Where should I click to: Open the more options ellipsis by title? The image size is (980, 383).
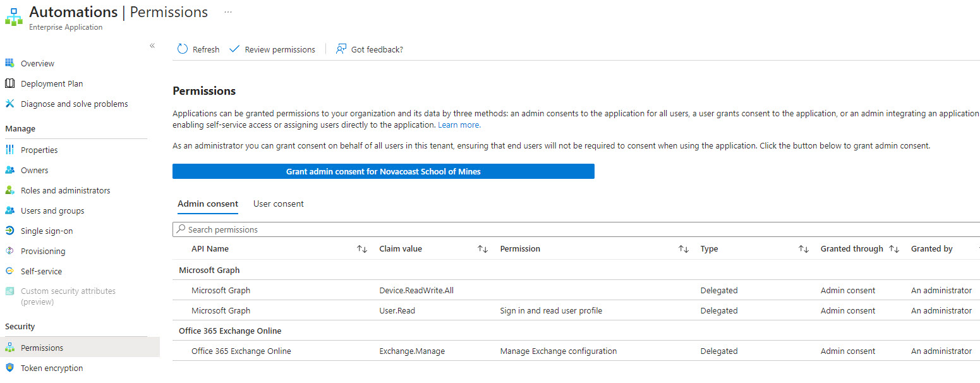227,12
